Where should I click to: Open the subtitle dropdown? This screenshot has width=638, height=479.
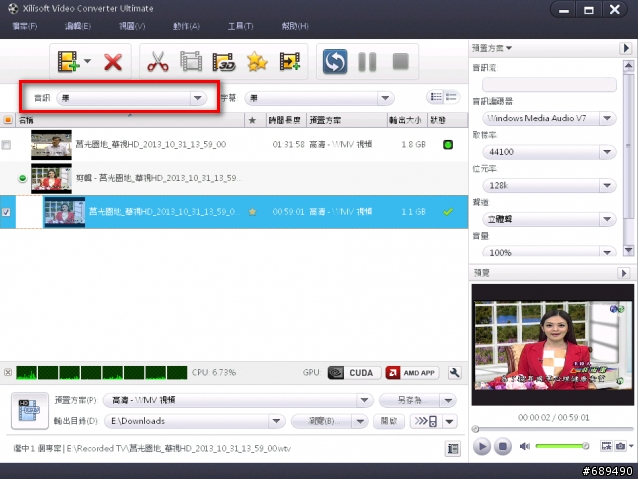click(384, 98)
